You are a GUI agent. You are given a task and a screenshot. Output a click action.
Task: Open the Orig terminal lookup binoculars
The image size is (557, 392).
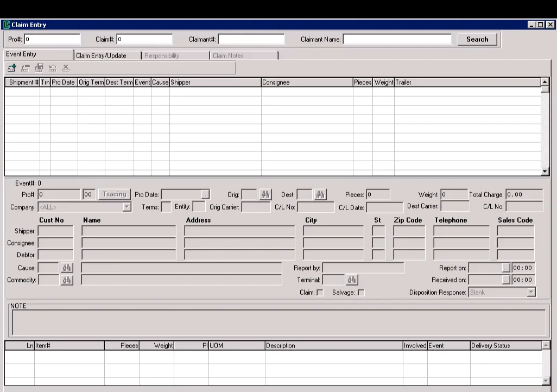click(x=265, y=194)
